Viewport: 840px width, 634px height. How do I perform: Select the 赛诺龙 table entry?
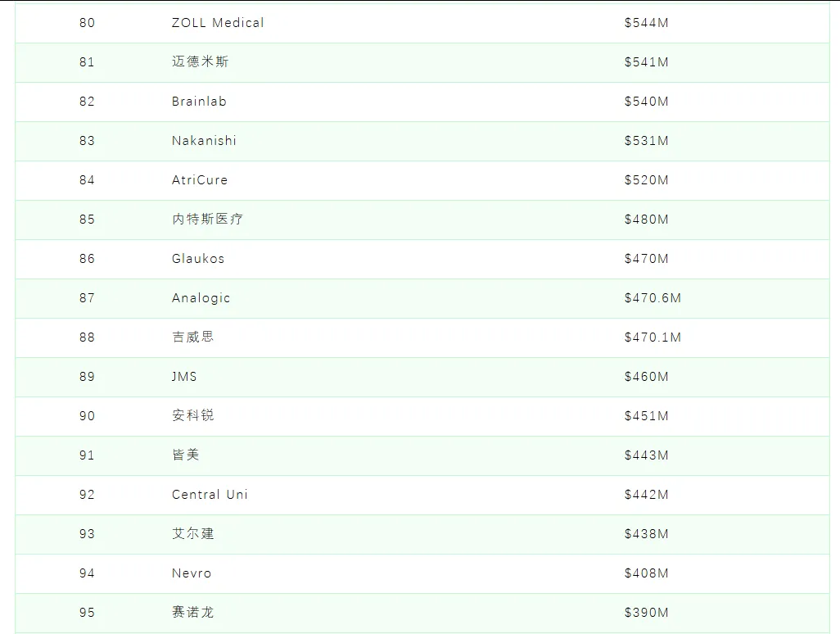point(193,613)
